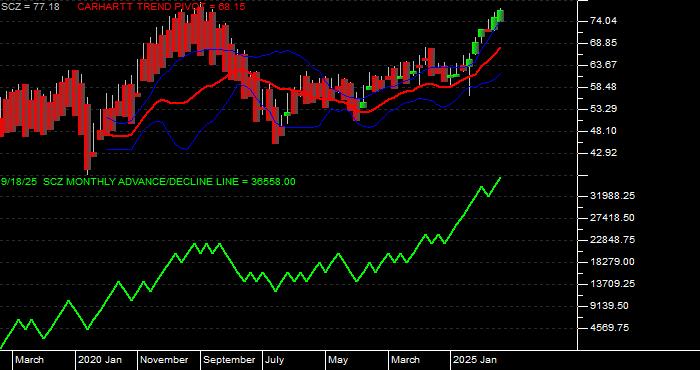Select the 2025 Jan date marker
Image resolution: width=700 pixels, height=370 pixels.
click(x=475, y=360)
